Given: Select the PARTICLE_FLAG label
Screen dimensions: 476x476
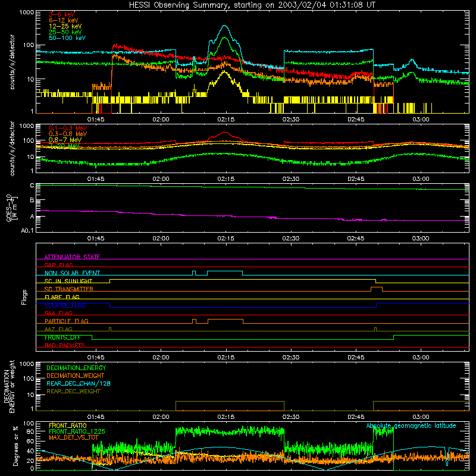Looking at the screenshot, I should 67,321.
